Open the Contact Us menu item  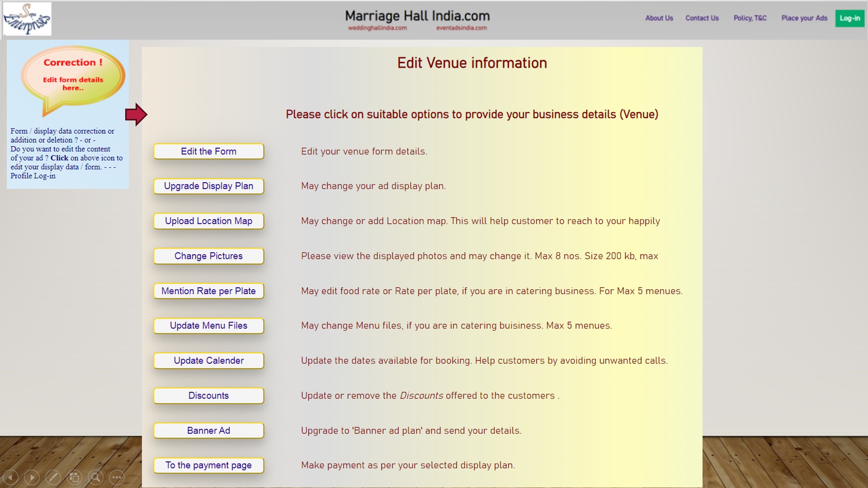point(702,18)
